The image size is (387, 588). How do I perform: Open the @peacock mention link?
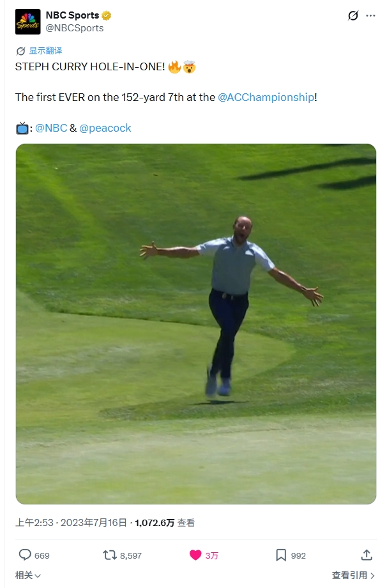(105, 128)
